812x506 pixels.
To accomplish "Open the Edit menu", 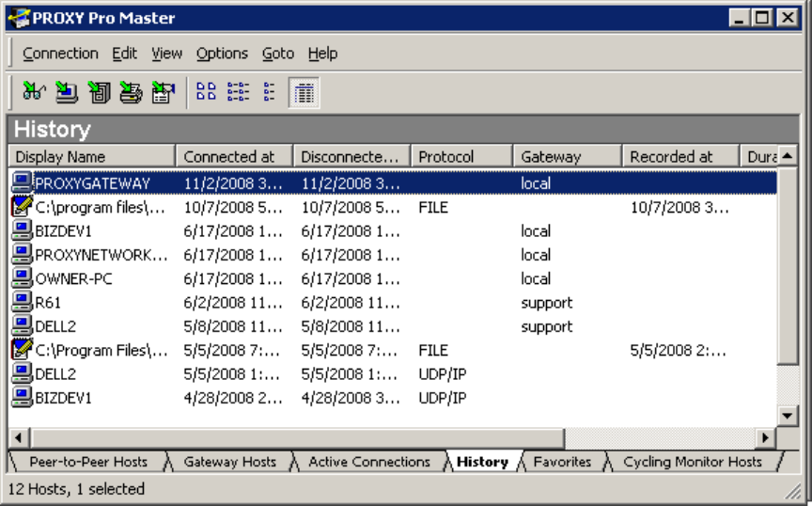I will (124, 54).
